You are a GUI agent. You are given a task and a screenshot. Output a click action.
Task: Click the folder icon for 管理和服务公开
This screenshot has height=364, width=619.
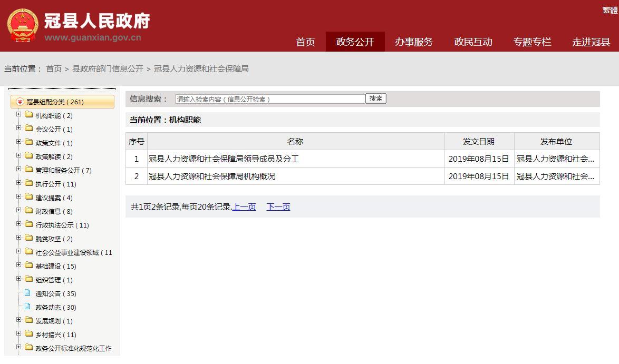[29, 170]
